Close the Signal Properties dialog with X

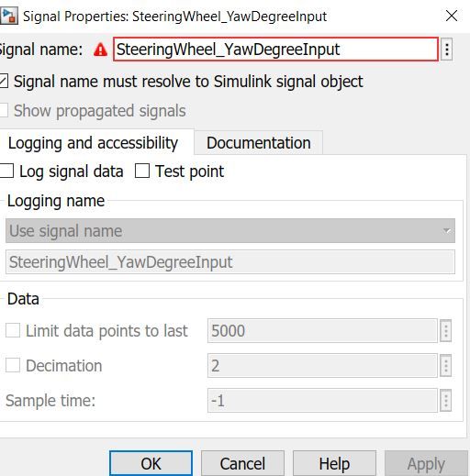452,16
